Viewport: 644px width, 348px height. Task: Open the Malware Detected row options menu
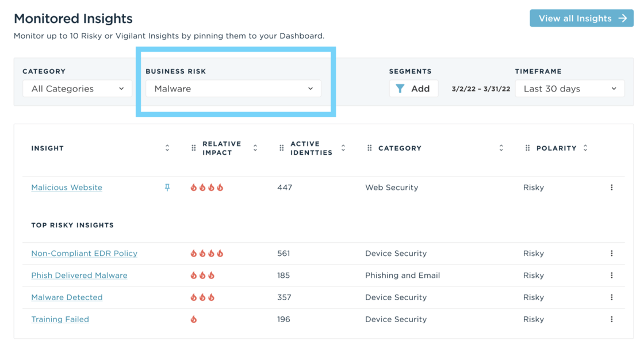click(612, 297)
